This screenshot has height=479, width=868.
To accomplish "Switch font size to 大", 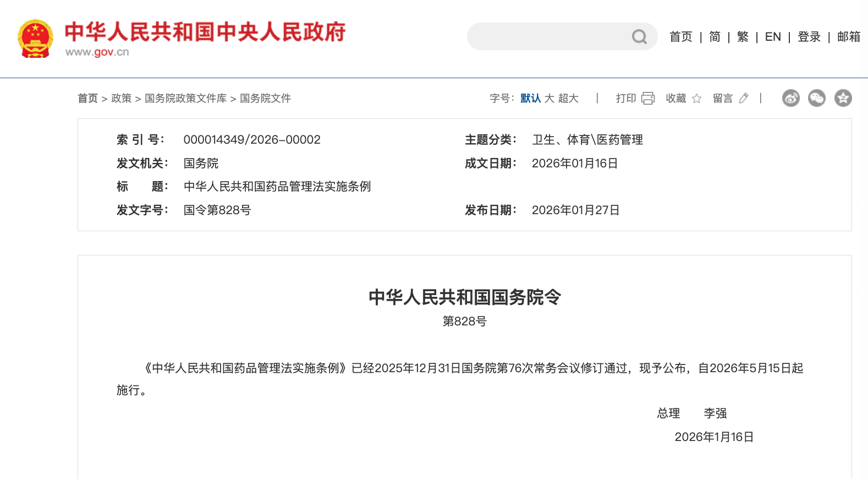I will [549, 99].
